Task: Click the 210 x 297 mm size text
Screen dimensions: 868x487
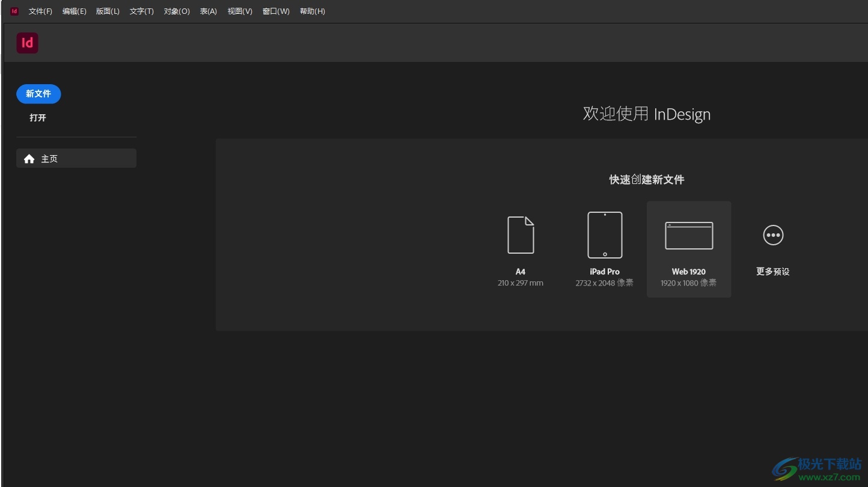Action: point(521,283)
